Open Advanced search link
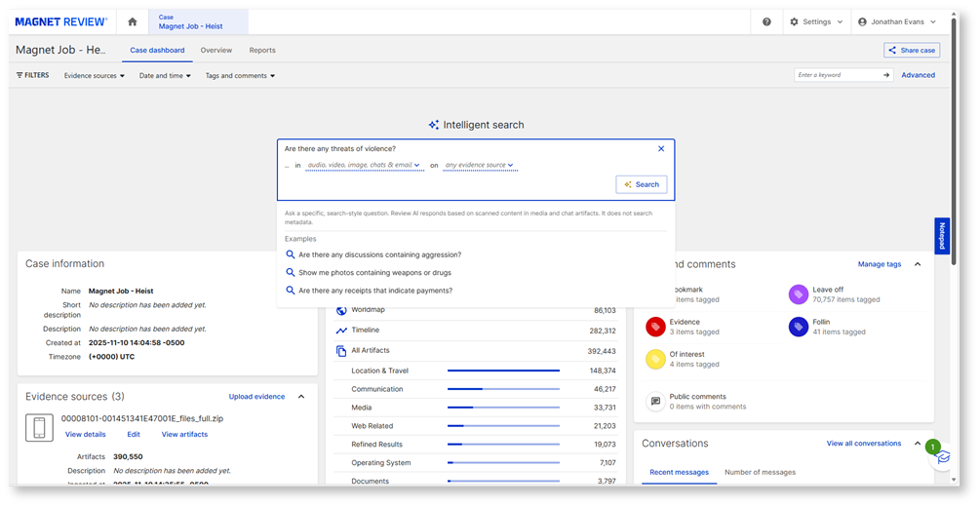980x507 pixels. point(919,75)
